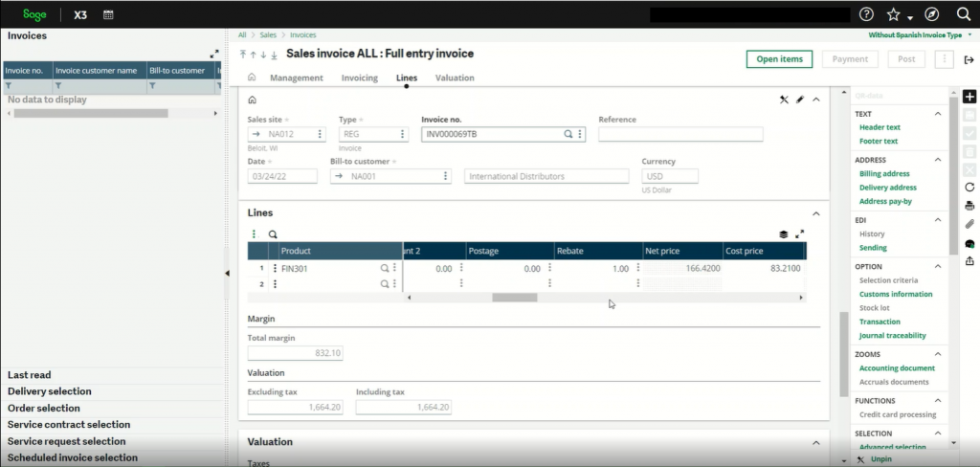Open the calendar icon in top bar
The width and height of the screenshot is (980, 467).
pos(108,14)
